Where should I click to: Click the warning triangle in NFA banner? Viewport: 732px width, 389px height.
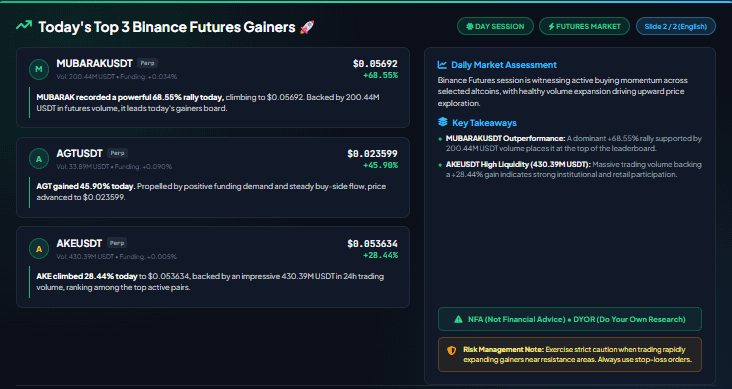tap(458, 319)
